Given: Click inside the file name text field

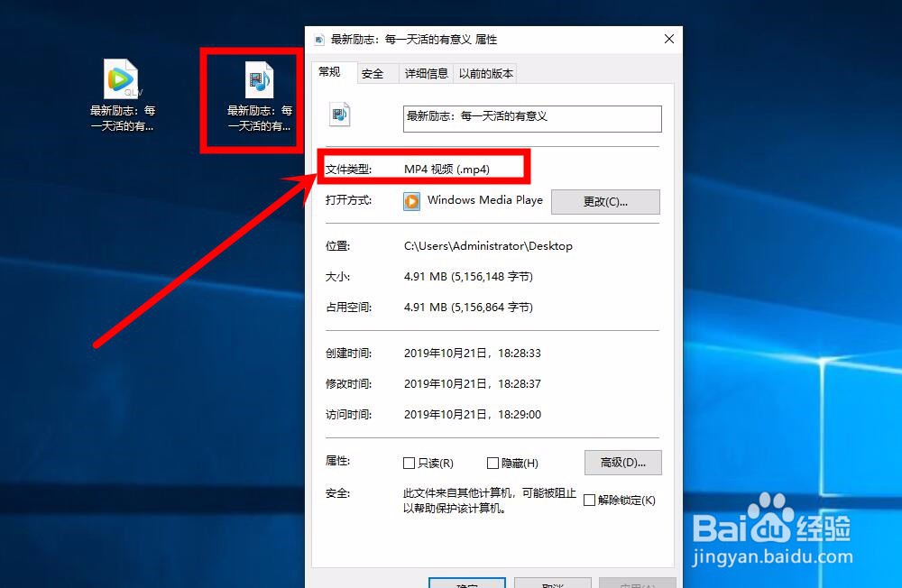Looking at the screenshot, I should pyautogui.click(x=532, y=118).
